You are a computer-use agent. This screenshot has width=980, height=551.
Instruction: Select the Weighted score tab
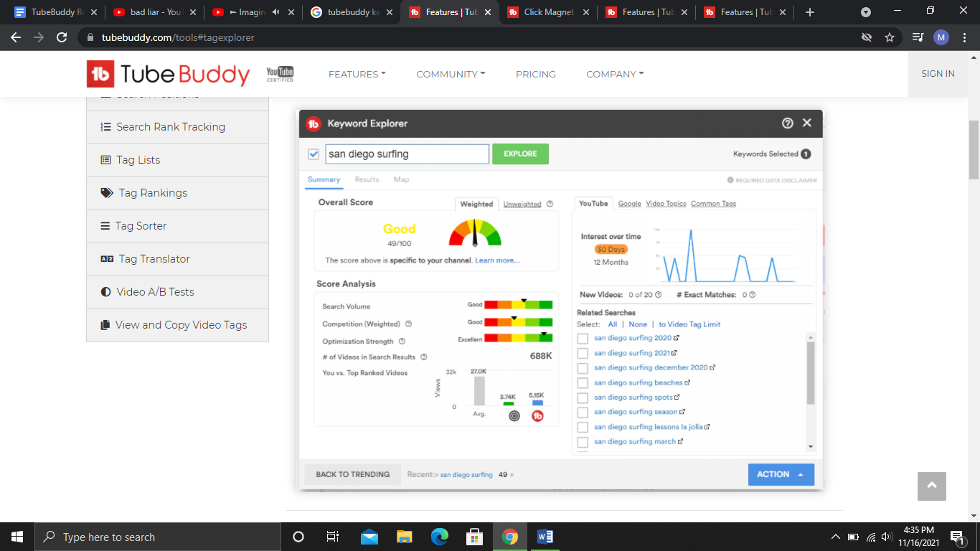pos(476,204)
